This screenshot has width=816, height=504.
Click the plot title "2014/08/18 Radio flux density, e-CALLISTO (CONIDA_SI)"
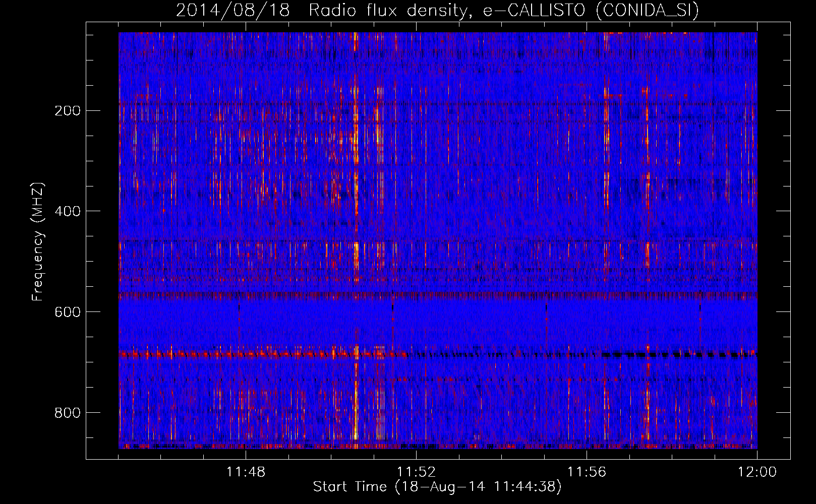tap(437, 10)
